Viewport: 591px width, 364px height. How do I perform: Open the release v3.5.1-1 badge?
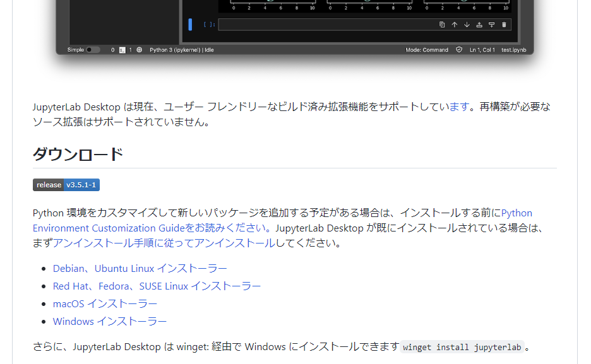[x=66, y=185]
